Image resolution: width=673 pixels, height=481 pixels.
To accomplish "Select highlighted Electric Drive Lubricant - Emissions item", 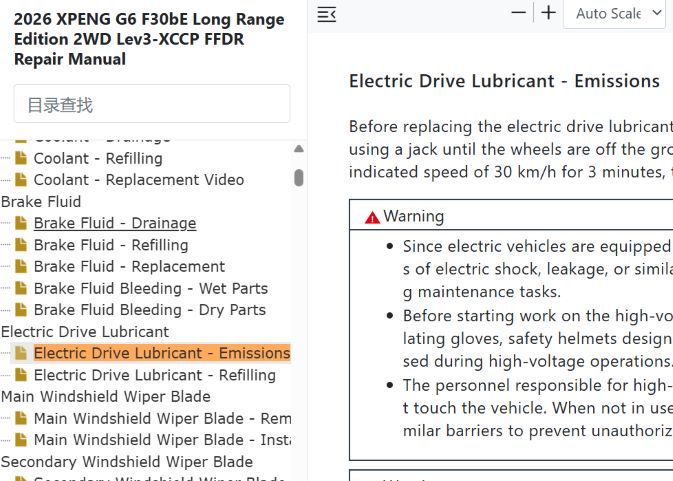I will click(162, 353).
